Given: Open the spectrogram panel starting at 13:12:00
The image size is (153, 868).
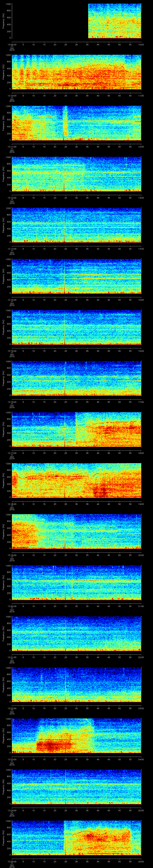Looking at the screenshot, I should tap(77, 174).
